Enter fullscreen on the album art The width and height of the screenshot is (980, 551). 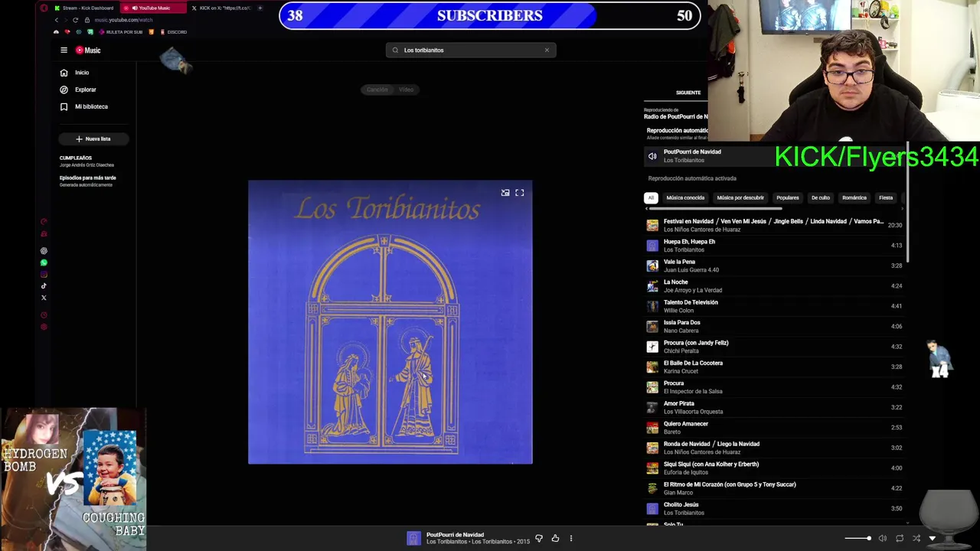[519, 193]
